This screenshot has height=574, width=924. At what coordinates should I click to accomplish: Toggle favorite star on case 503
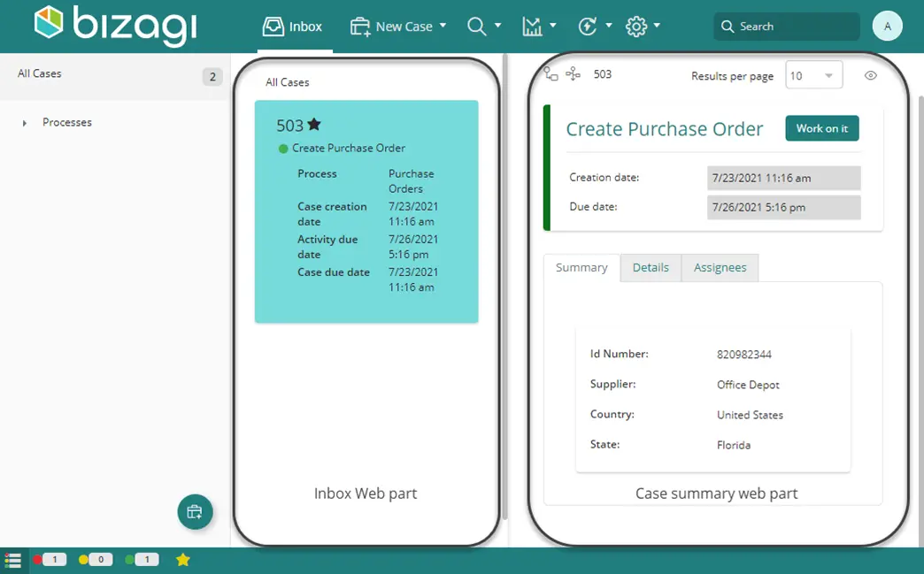tap(314, 124)
